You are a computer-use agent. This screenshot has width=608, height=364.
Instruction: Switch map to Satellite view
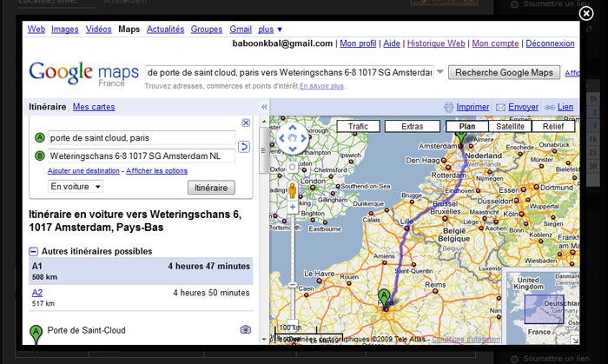pyautogui.click(x=511, y=126)
